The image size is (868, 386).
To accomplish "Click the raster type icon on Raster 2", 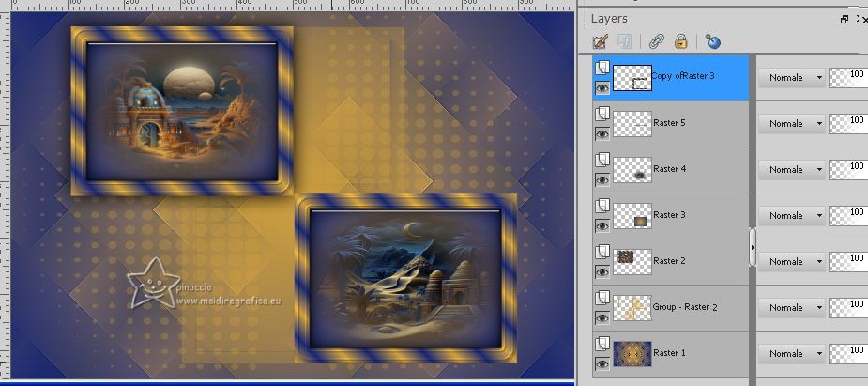I will pyautogui.click(x=602, y=252).
